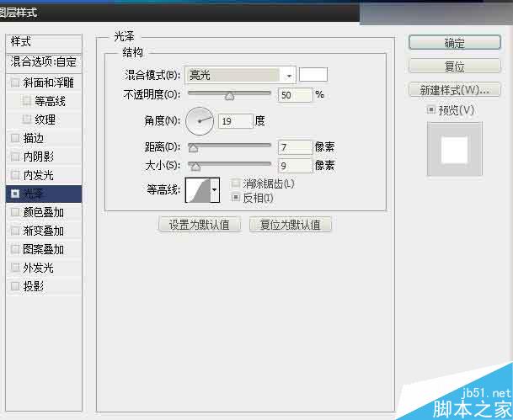Click the 角度 value field showing 19
Screen dimensions: 513x420
pyautogui.click(x=236, y=121)
